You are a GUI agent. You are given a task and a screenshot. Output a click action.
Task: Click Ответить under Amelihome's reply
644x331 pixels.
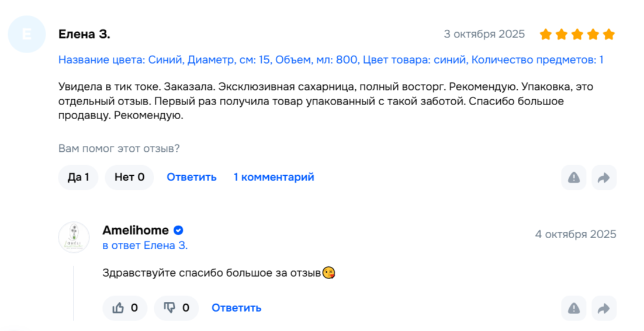click(236, 308)
